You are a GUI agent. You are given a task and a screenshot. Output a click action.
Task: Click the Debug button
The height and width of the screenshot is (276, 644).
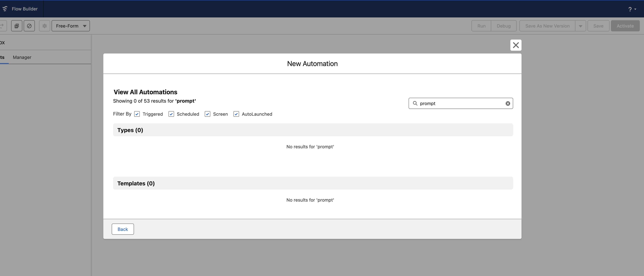point(504,26)
